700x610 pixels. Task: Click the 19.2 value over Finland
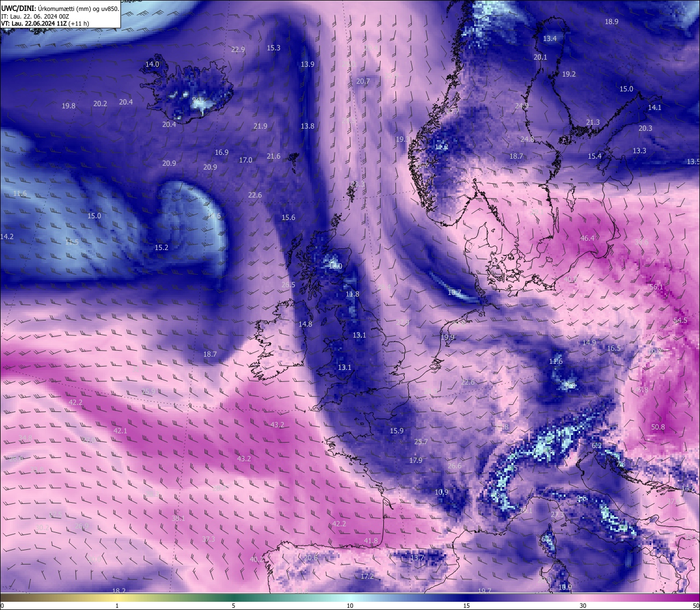click(569, 74)
